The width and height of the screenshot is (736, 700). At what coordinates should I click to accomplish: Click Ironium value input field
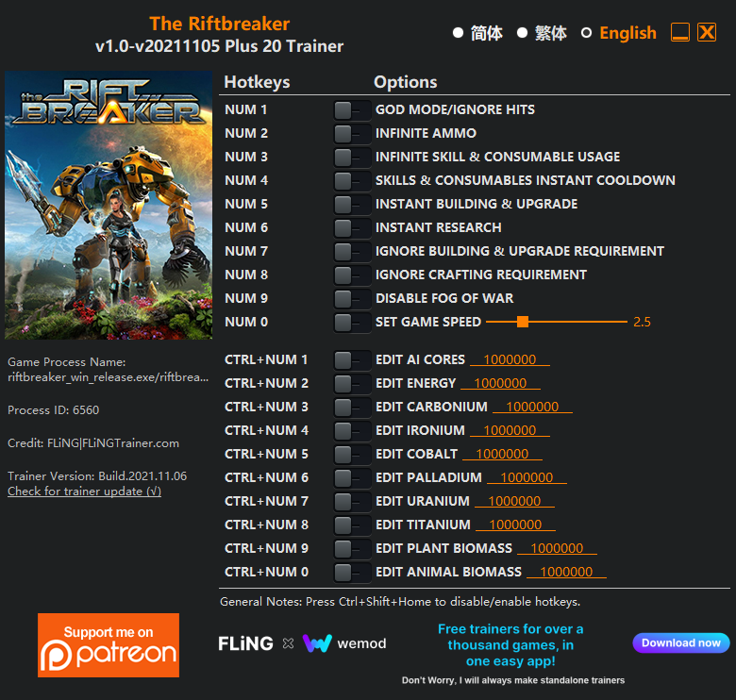coord(510,430)
